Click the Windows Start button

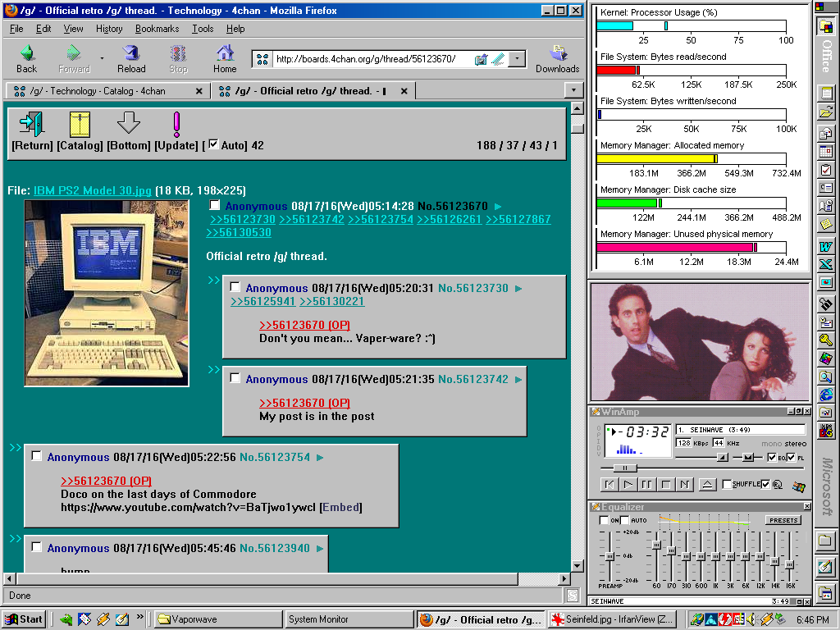(x=24, y=619)
